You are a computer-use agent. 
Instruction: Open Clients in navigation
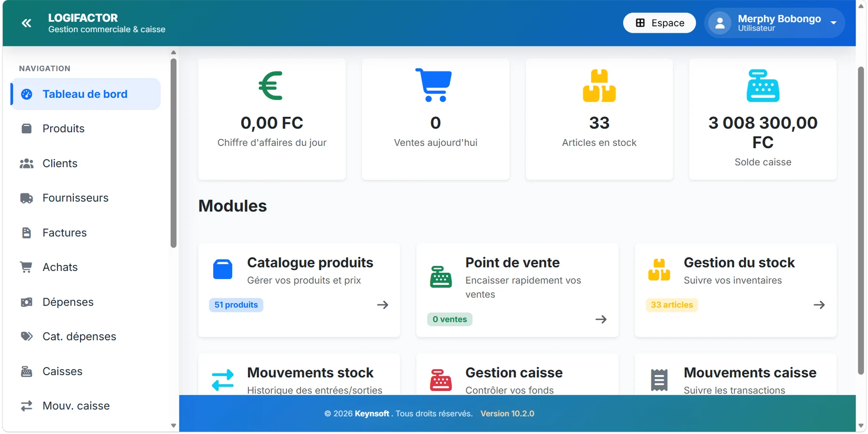(x=86, y=163)
